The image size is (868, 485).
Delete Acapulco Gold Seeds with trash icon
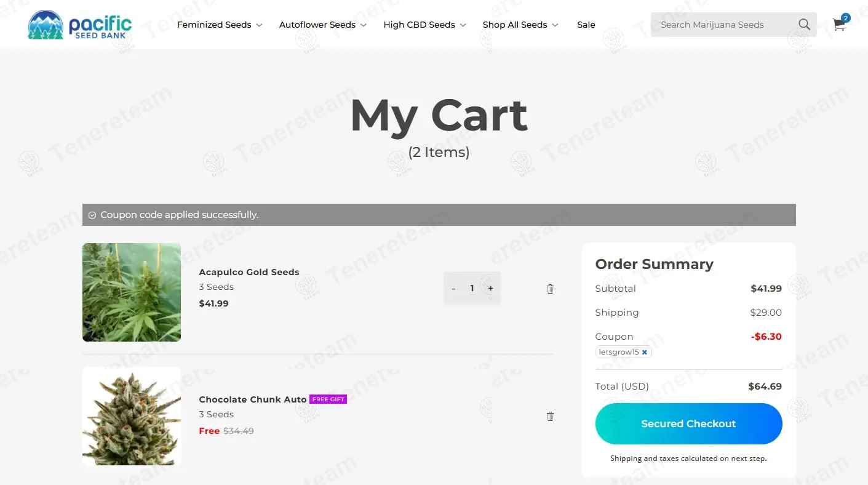coord(550,289)
